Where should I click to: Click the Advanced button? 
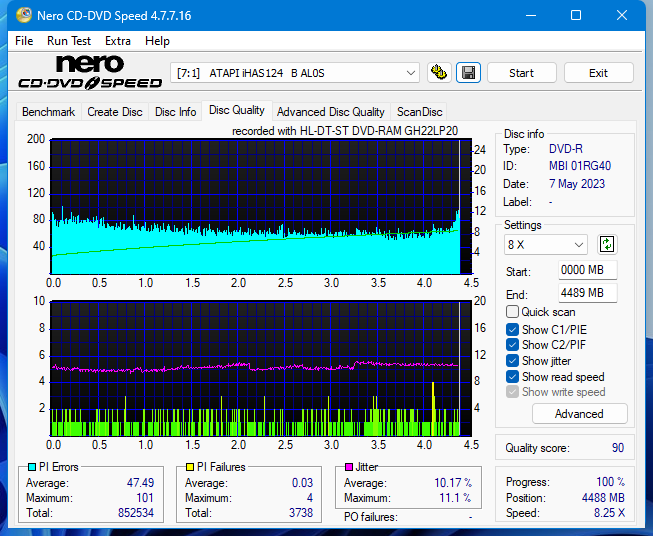point(579,414)
